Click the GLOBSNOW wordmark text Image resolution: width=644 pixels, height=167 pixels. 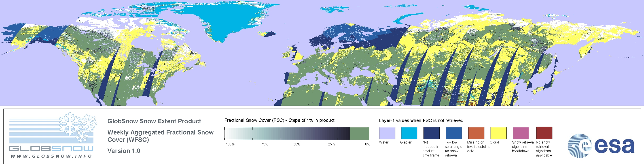(51, 148)
